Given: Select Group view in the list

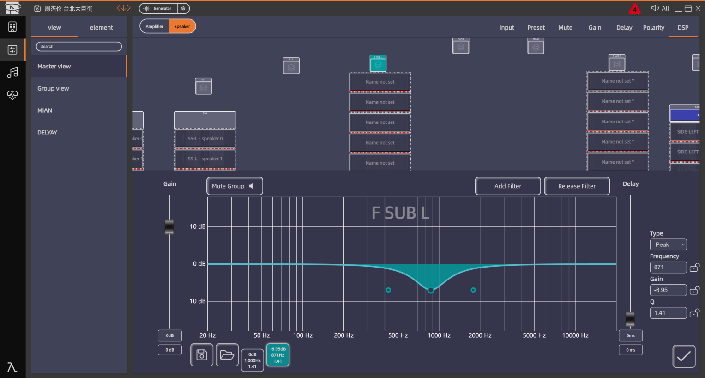Looking at the screenshot, I should pyautogui.click(x=79, y=89).
